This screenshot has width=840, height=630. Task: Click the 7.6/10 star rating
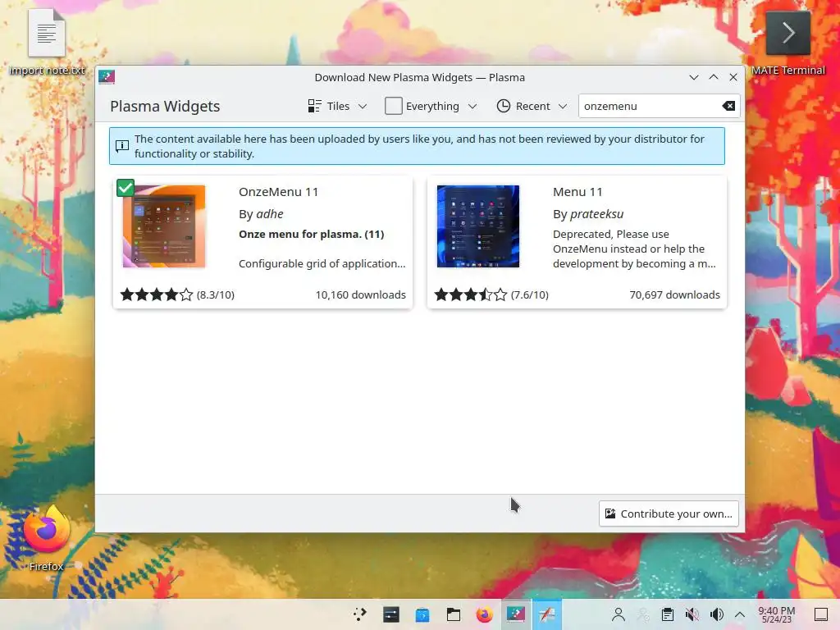click(491, 294)
